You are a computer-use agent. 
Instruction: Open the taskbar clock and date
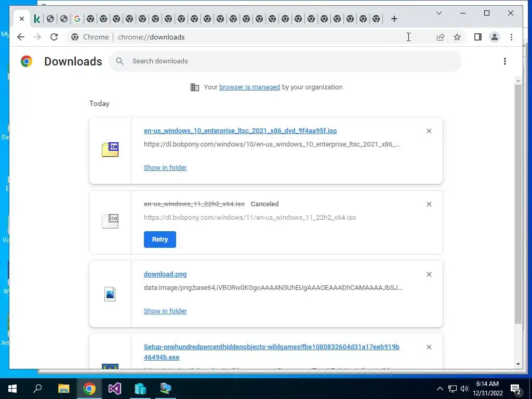(x=487, y=389)
